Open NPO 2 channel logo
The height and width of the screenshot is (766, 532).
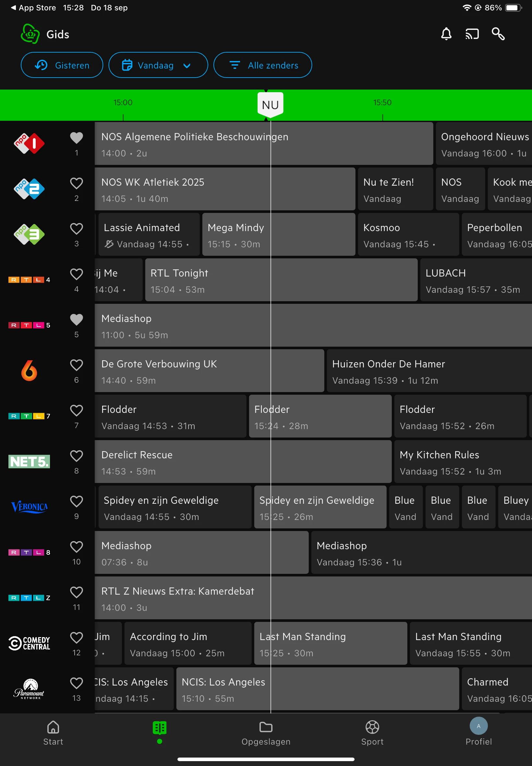29,189
